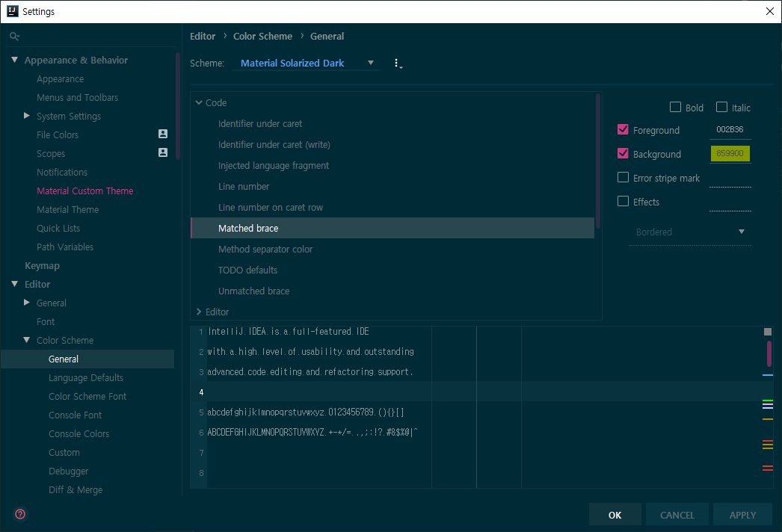The width and height of the screenshot is (782, 532).
Task: Click the profile icon next to File Colors
Action: click(162, 134)
